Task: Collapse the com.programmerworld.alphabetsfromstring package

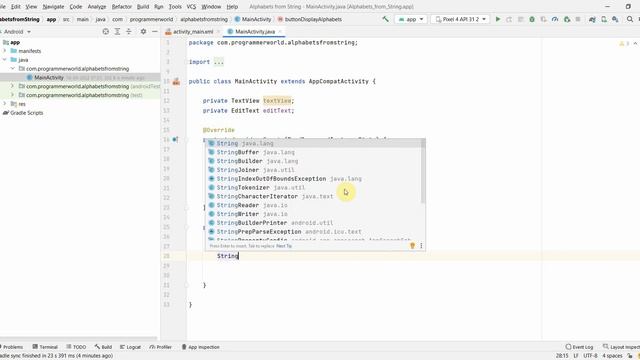Action: click(13, 69)
